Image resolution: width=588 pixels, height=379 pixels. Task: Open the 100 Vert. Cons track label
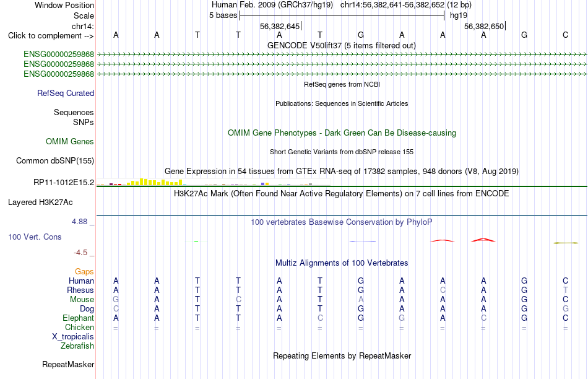(35, 237)
